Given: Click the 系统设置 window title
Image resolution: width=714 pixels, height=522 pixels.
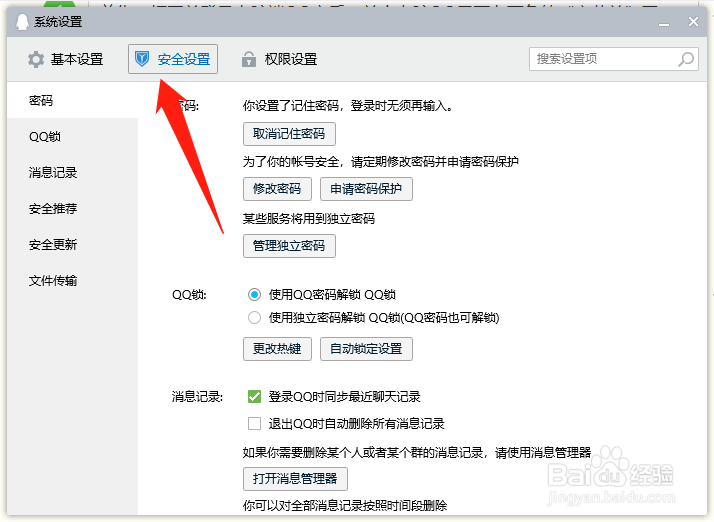Looking at the screenshot, I should [x=58, y=22].
